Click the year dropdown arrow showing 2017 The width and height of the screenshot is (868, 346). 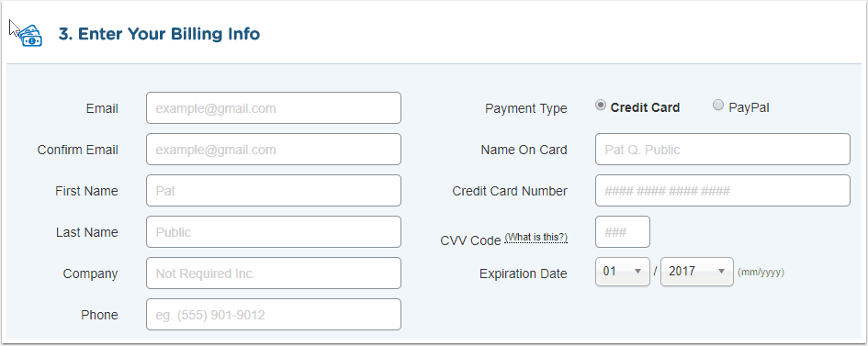[x=721, y=272]
